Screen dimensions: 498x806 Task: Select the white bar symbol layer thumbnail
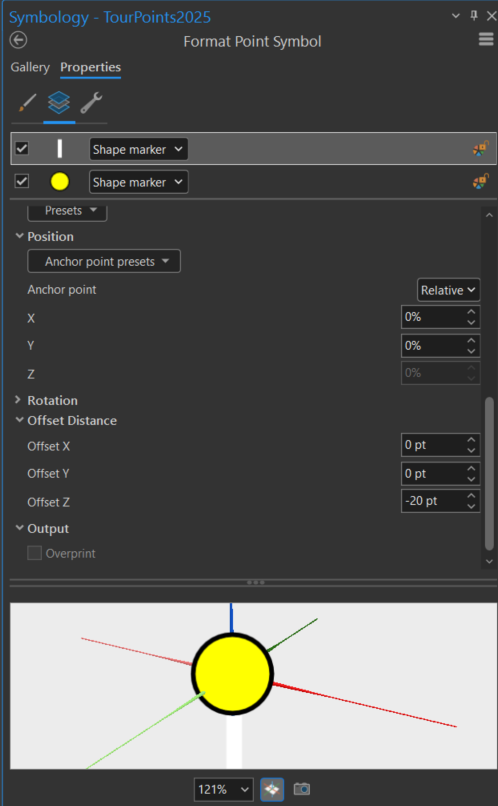[60, 149]
